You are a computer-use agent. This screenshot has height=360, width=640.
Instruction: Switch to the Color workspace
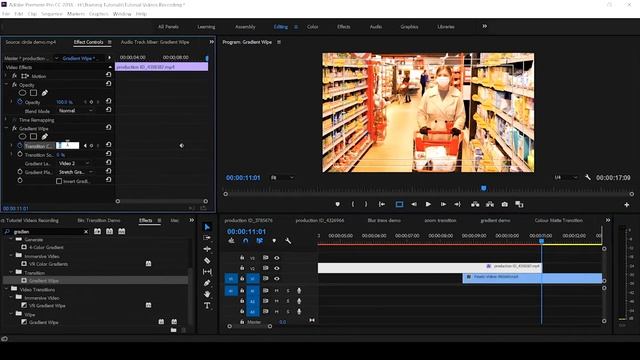click(313, 27)
